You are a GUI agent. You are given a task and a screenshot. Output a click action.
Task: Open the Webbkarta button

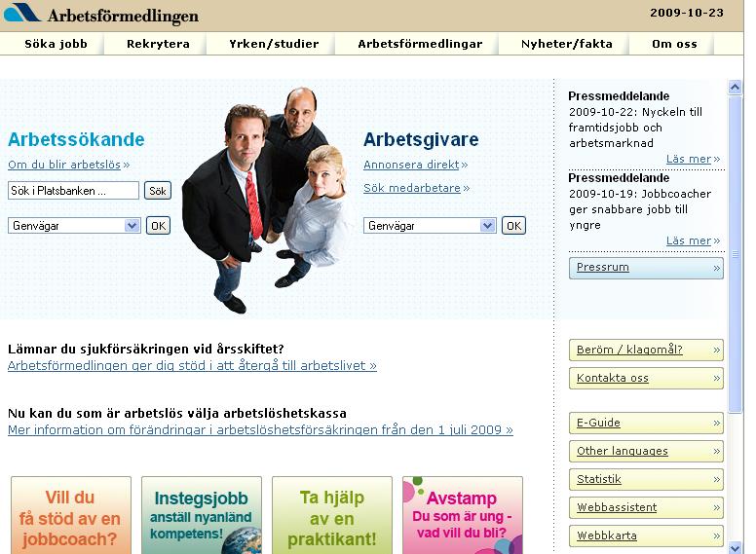[x=646, y=536]
